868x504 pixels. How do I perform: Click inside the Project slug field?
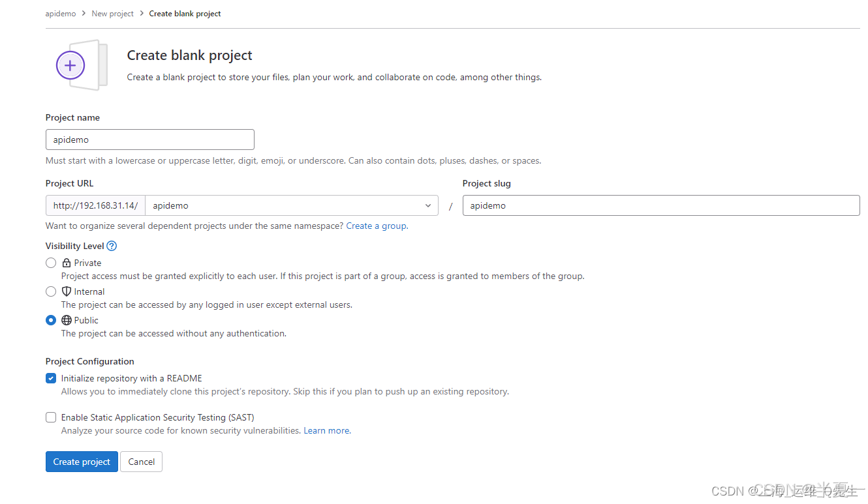[660, 205]
